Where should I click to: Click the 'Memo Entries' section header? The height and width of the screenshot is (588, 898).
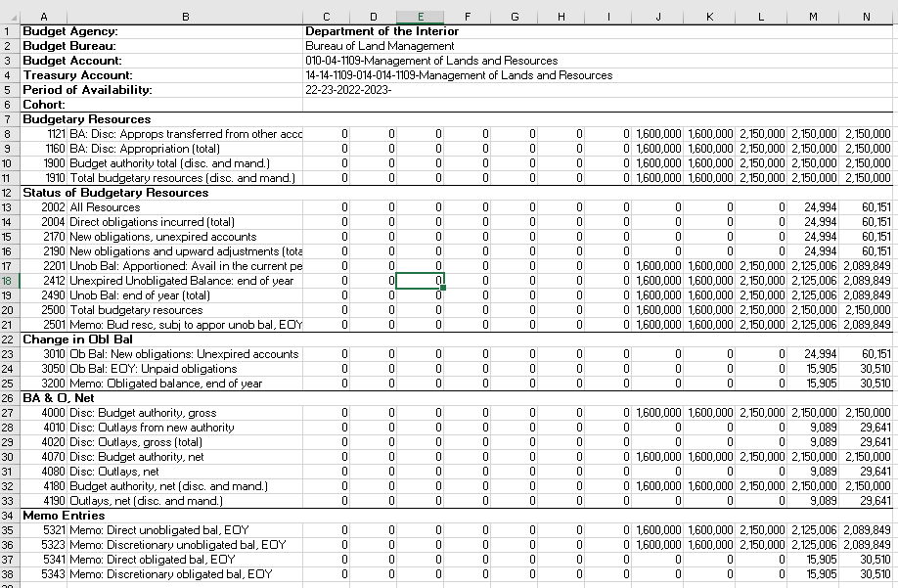[65, 516]
